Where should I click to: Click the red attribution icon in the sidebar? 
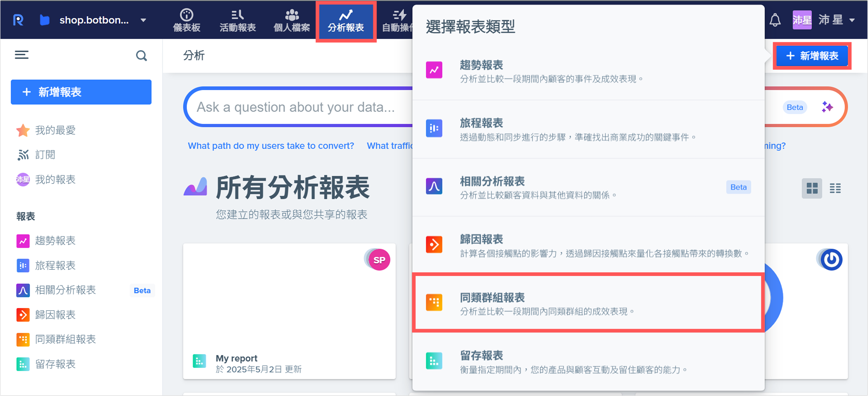[23, 315]
